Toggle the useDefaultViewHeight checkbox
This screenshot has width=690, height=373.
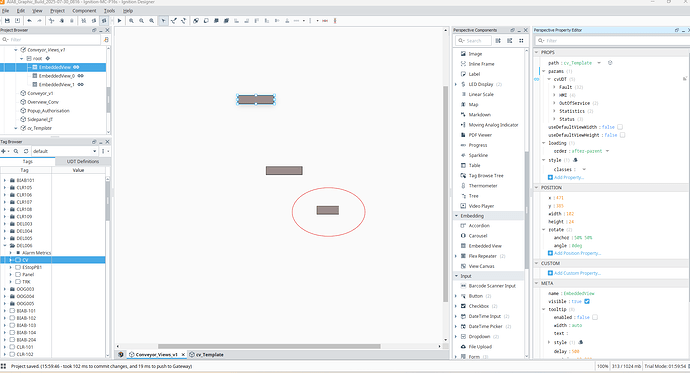click(x=622, y=135)
